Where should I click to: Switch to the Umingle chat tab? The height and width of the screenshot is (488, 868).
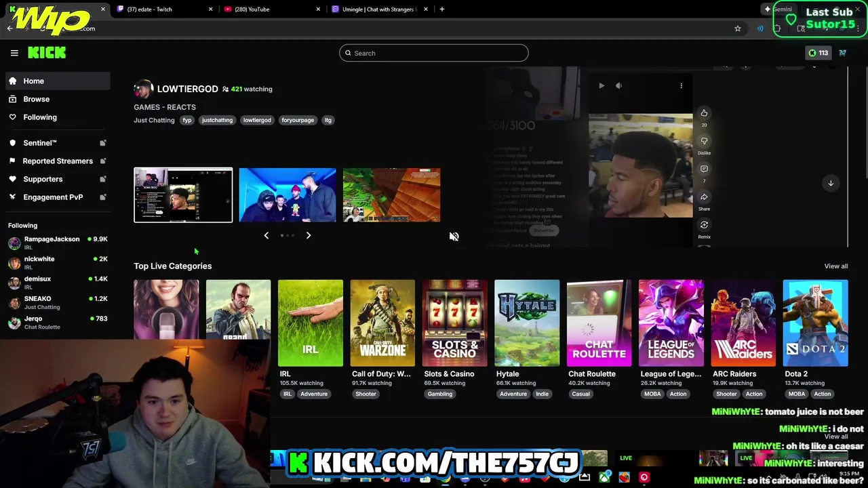[380, 9]
